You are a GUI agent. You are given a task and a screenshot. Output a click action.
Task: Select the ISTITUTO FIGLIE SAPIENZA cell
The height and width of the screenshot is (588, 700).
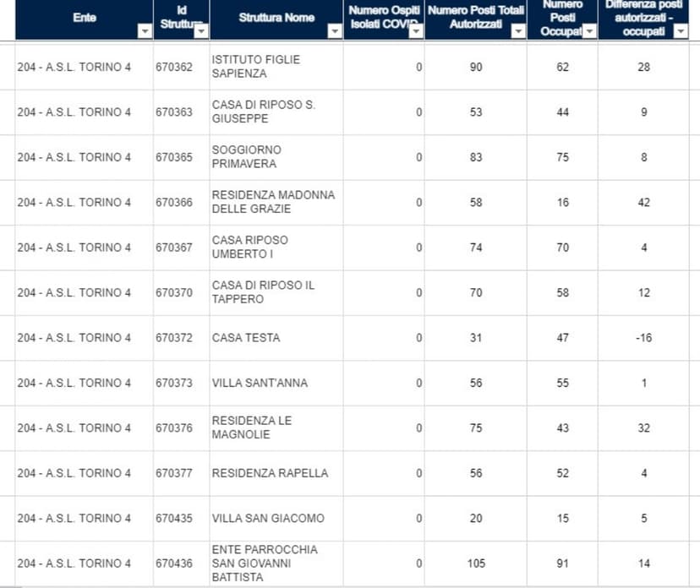pyautogui.click(x=255, y=68)
